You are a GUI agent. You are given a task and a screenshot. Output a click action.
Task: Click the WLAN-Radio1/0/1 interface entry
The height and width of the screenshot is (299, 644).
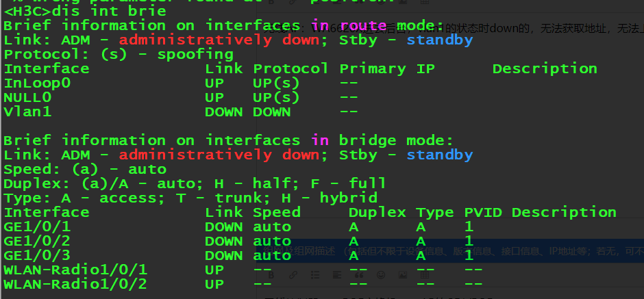[x=75, y=270]
